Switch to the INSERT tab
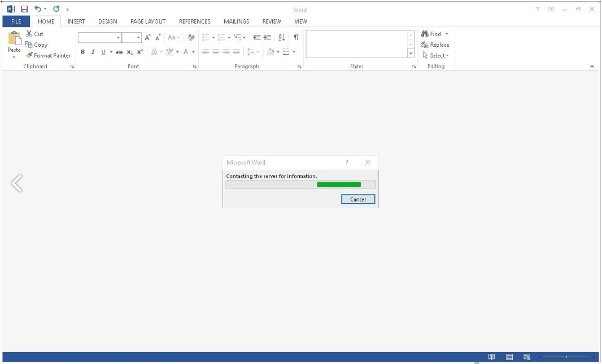 76,21
